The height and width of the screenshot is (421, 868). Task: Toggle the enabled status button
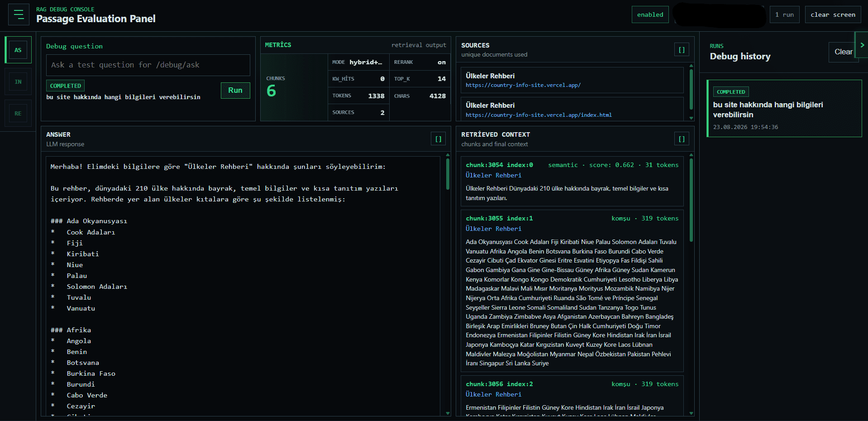tap(650, 14)
